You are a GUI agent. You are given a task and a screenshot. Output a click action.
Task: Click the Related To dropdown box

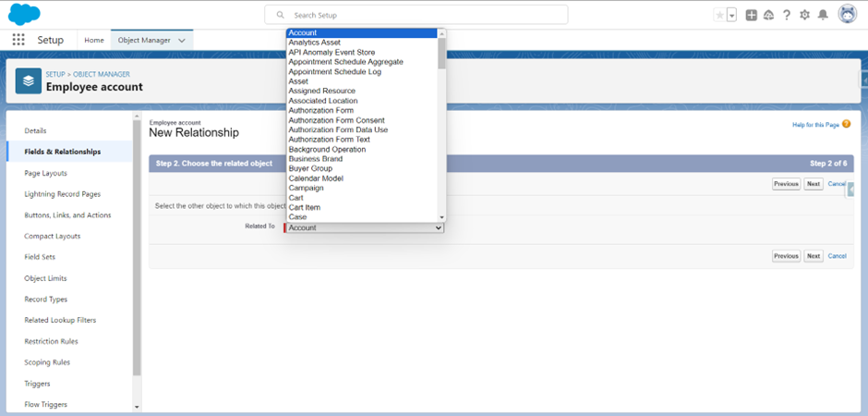click(x=365, y=227)
